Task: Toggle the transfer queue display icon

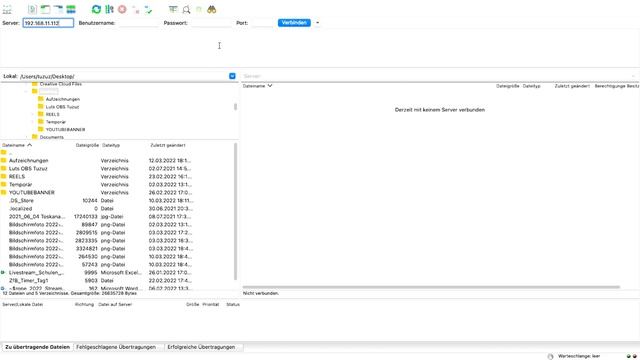Action: [x=71, y=9]
